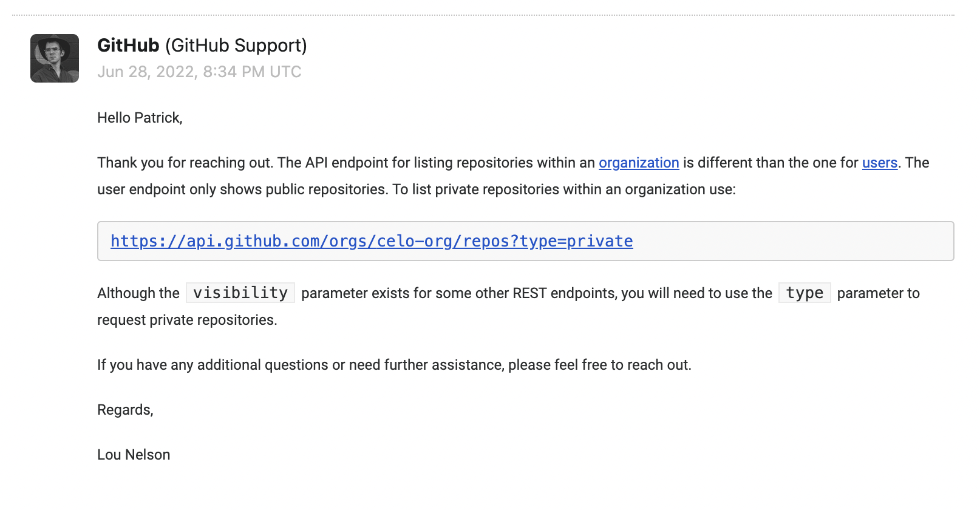Click the GitHub sender name
Viewport: 980px width, 510px height.
click(128, 46)
